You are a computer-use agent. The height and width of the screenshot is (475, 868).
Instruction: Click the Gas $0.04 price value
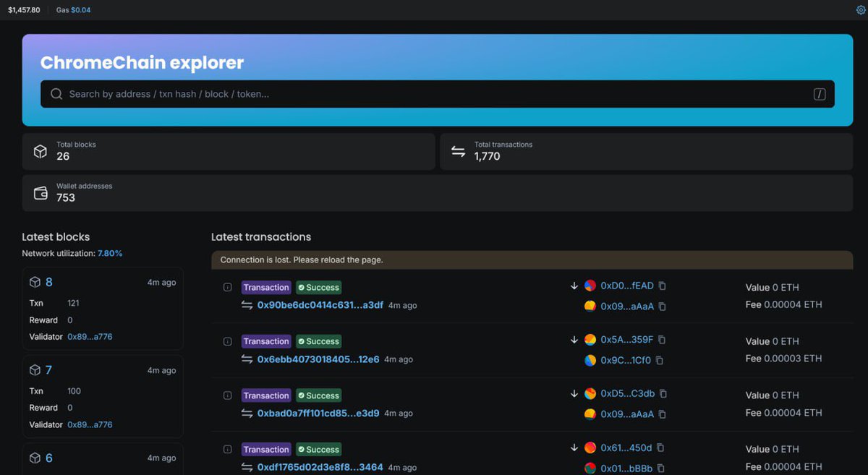(81, 10)
